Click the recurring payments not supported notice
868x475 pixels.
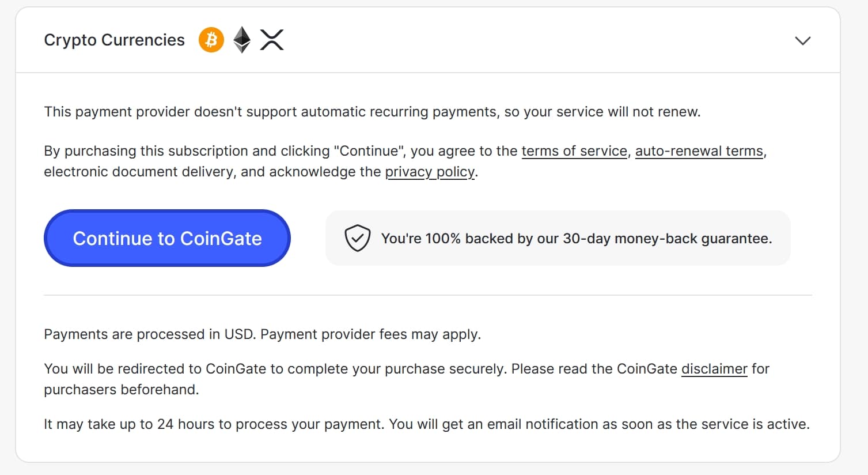(x=372, y=112)
